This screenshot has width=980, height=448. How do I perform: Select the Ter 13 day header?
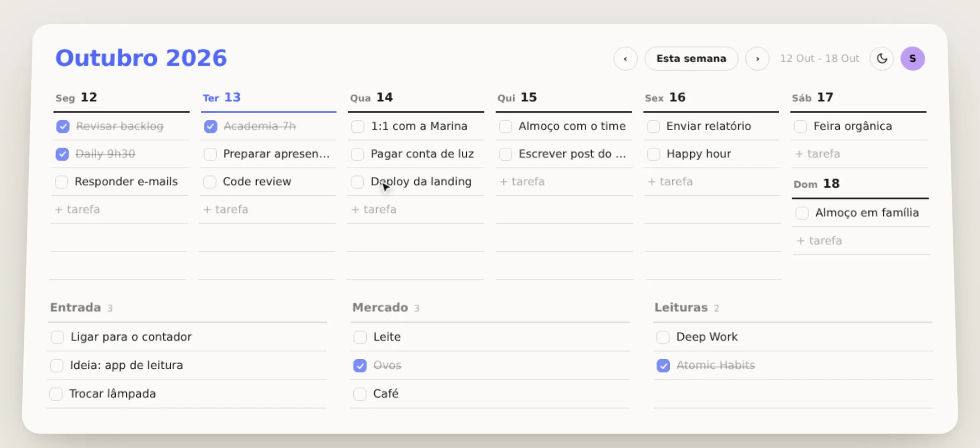pyautogui.click(x=222, y=97)
